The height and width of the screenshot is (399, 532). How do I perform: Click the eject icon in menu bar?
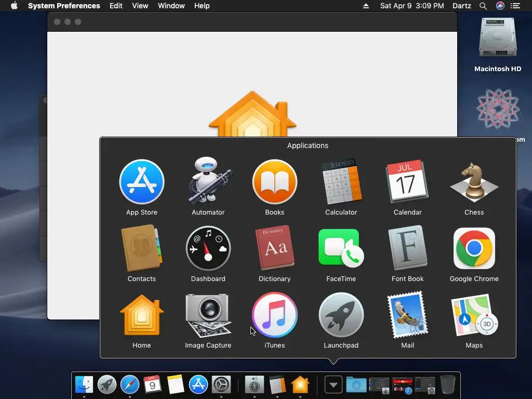pos(366,6)
